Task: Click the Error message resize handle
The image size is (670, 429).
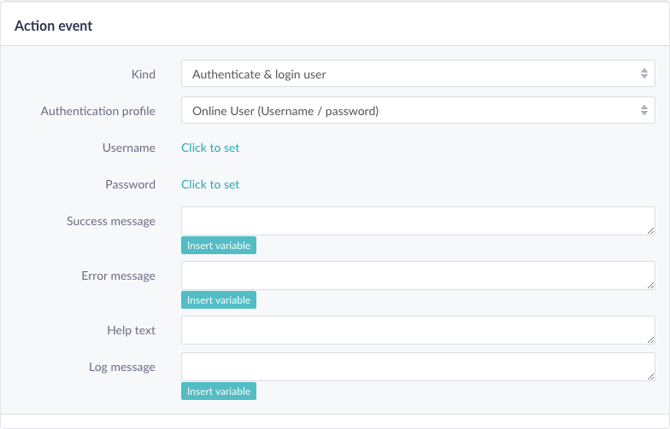Action: coord(650,285)
